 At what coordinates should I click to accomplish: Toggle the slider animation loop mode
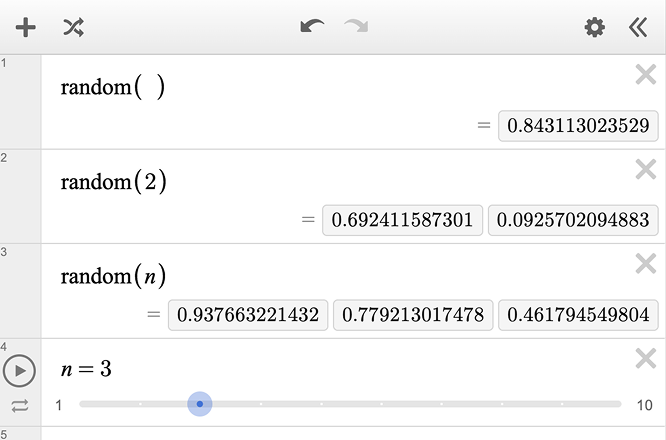point(20,406)
